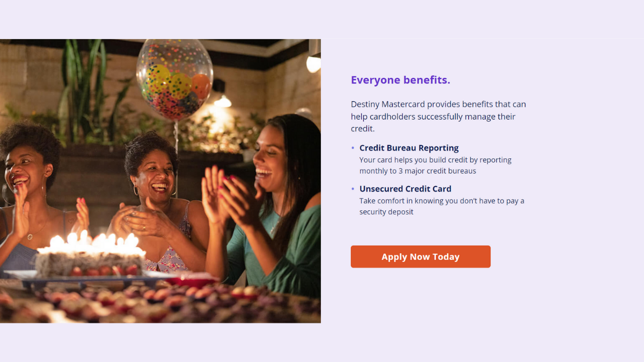This screenshot has height=362, width=644.
Task: Click the Apply Now Today button
Action: coord(420,256)
